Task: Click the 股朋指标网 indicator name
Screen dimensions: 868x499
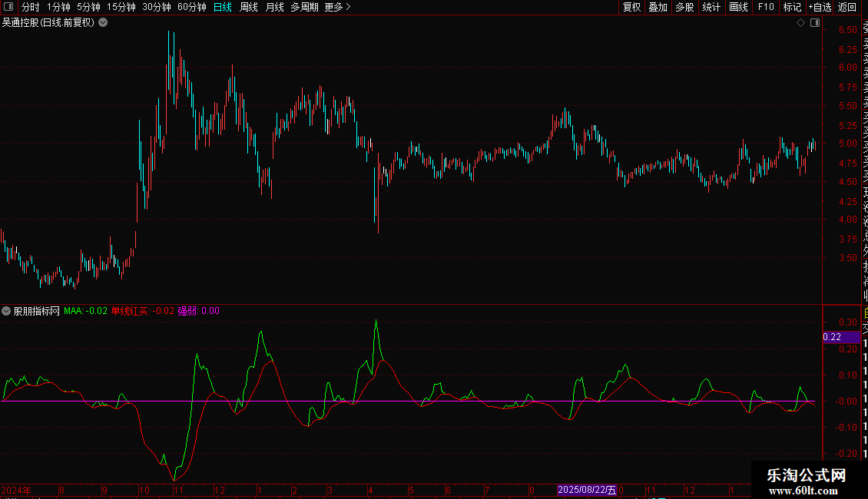Action: [x=37, y=311]
